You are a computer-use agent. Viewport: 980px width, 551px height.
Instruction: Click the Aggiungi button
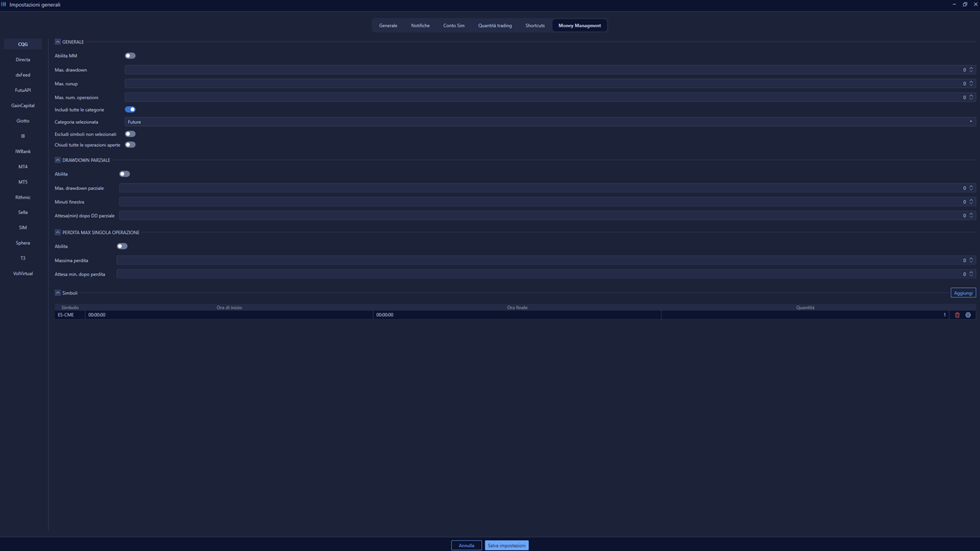click(x=963, y=293)
